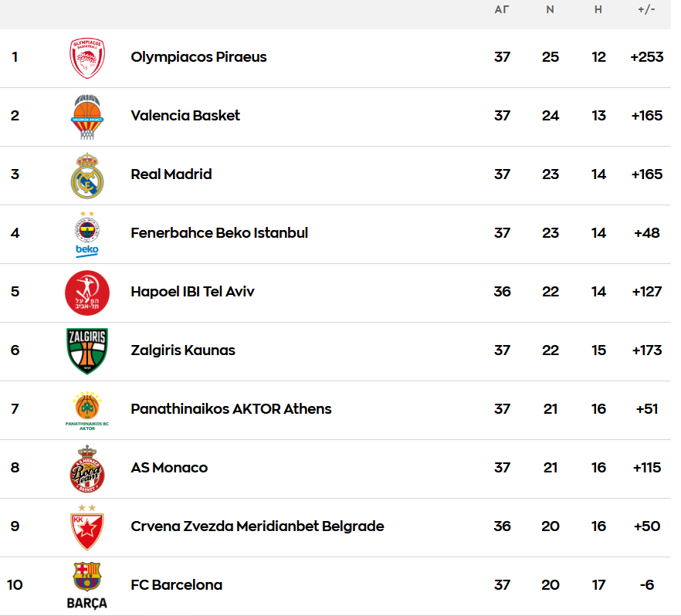Open the Olympiacos Piraeus team link

pos(198,57)
